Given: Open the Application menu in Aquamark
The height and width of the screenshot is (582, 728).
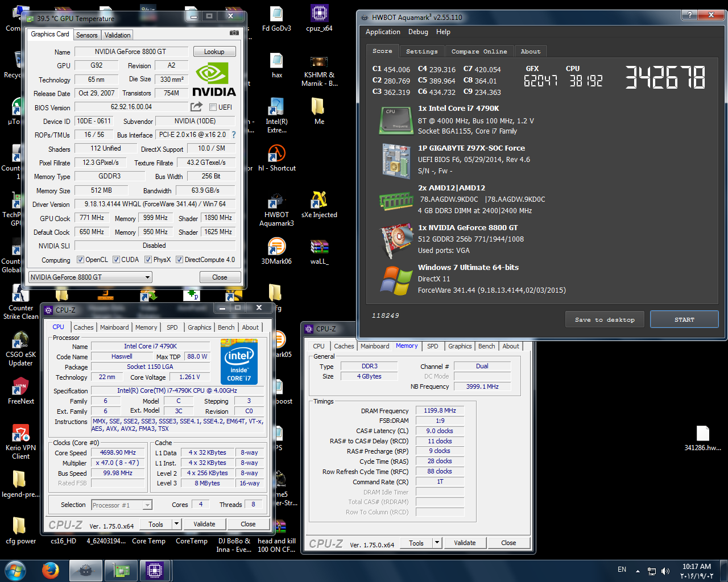Looking at the screenshot, I should pyautogui.click(x=383, y=32).
